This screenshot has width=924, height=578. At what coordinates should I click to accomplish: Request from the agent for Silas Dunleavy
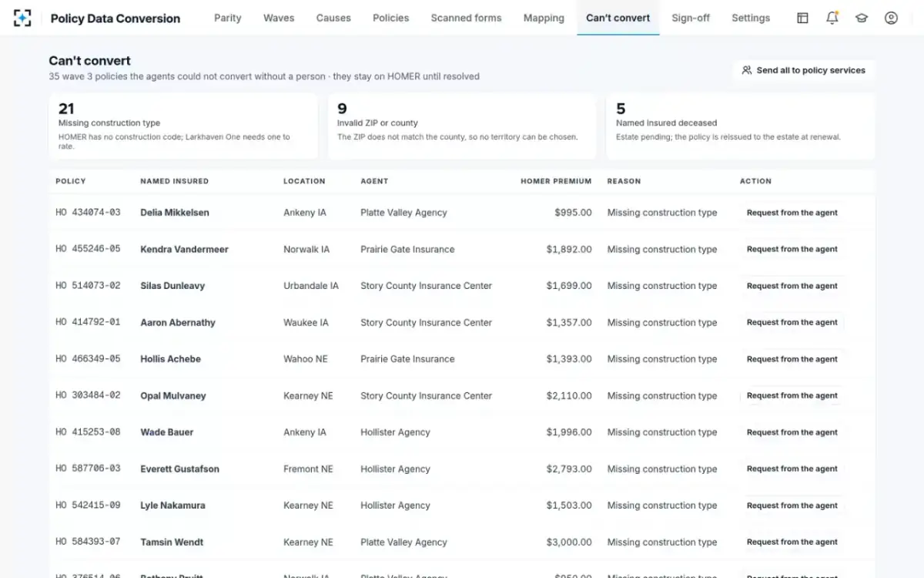(x=792, y=286)
